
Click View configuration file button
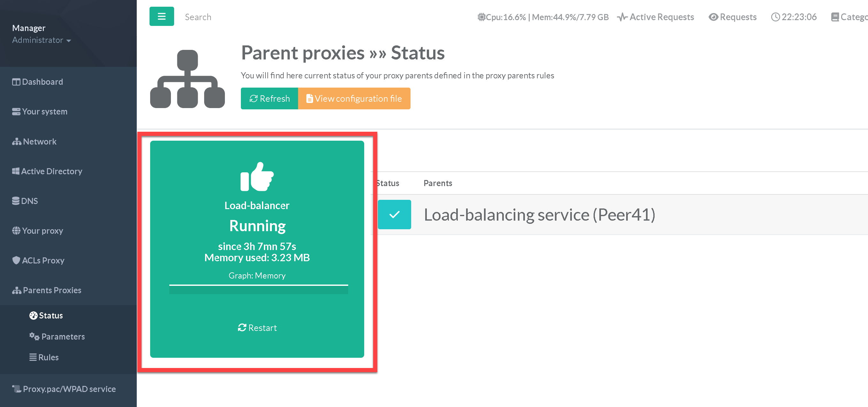point(354,98)
